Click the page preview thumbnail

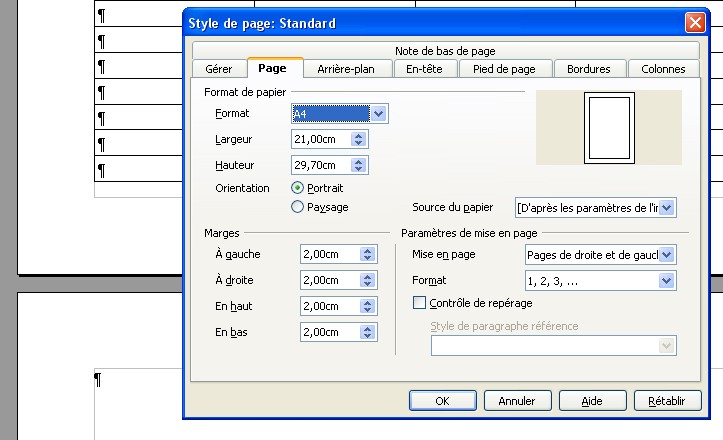[609, 128]
